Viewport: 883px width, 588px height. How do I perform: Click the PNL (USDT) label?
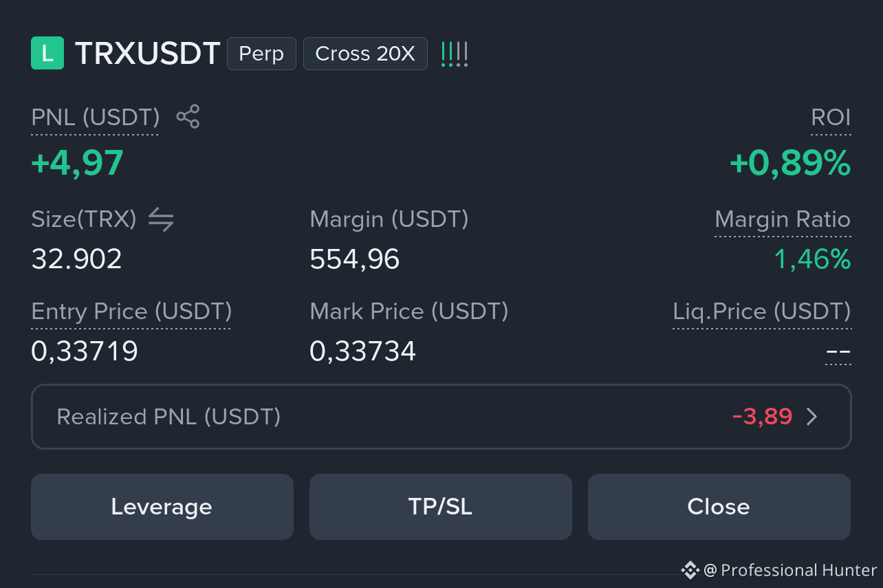(x=96, y=118)
